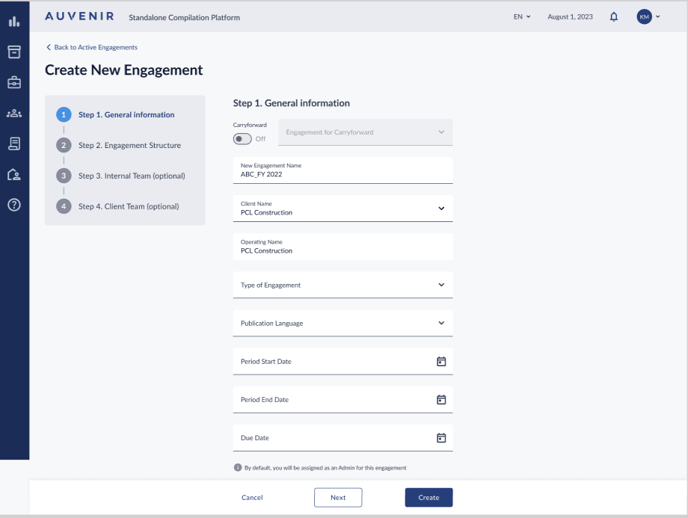This screenshot has width=688, height=518.
Task: Open the Due Date calendar icon
Action: click(441, 438)
